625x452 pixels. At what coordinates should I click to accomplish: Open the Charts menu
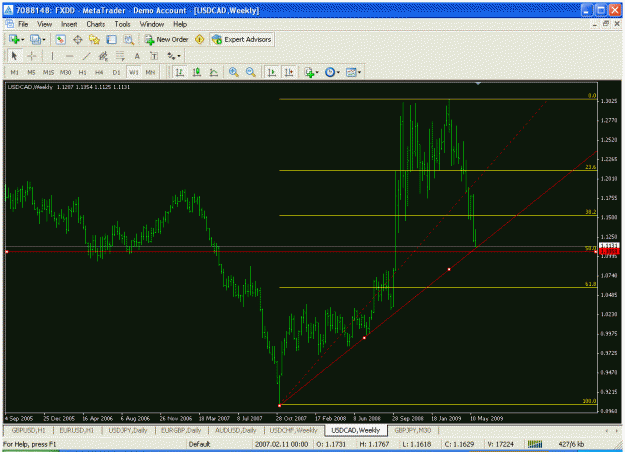tap(96, 24)
